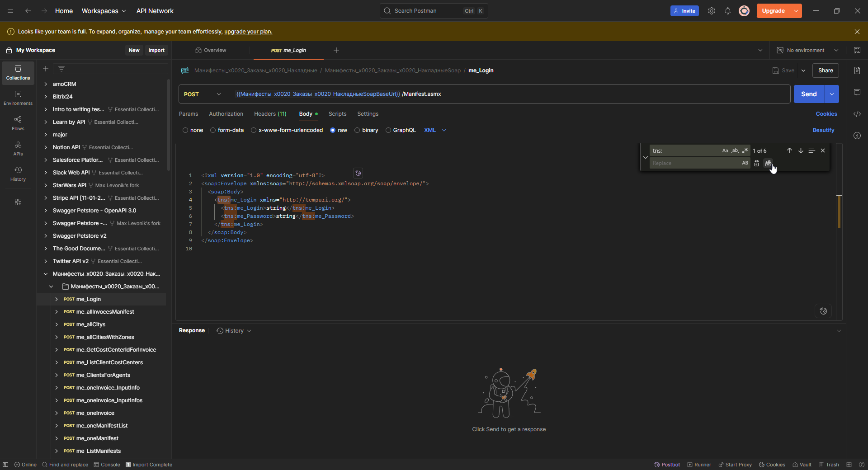Open the Flows sidebar panel
The width and height of the screenshot is (868, 470).
tap(18, 123)
